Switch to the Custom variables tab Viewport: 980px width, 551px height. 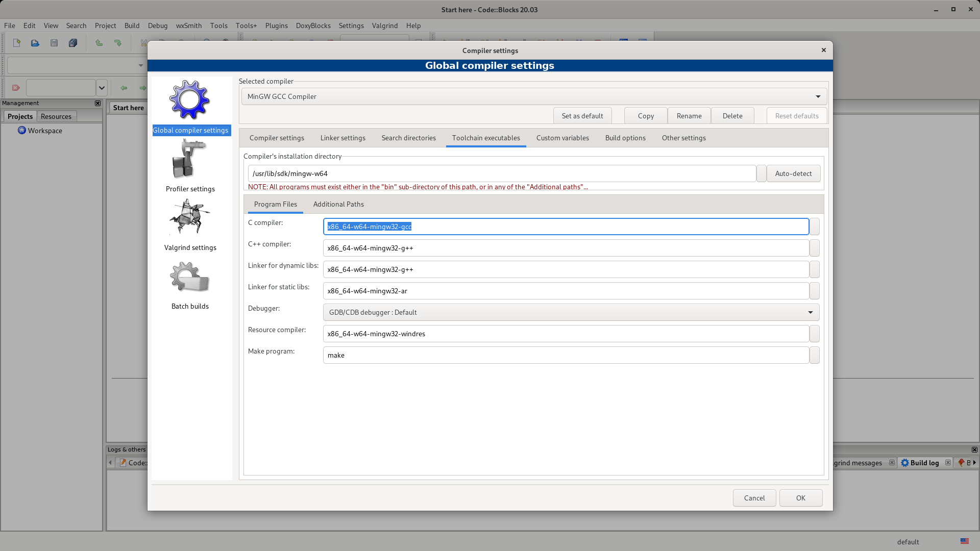tap(562, 138)
